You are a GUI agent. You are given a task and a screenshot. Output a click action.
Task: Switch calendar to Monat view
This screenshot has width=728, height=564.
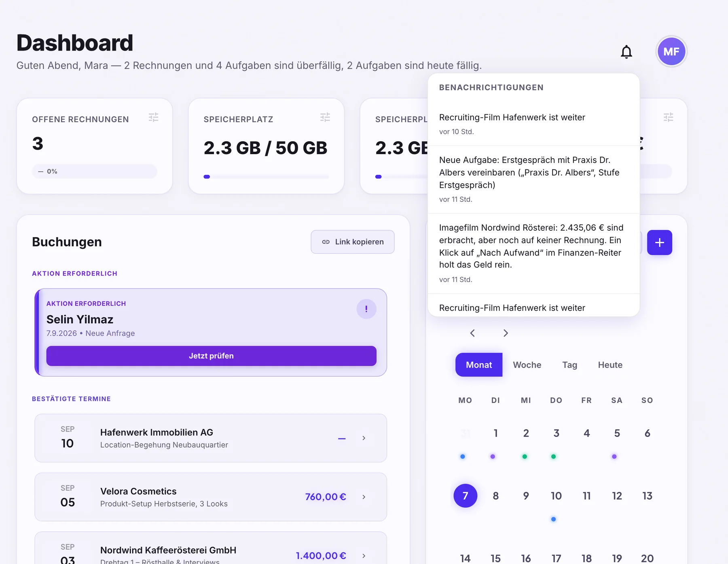[479, 365]
